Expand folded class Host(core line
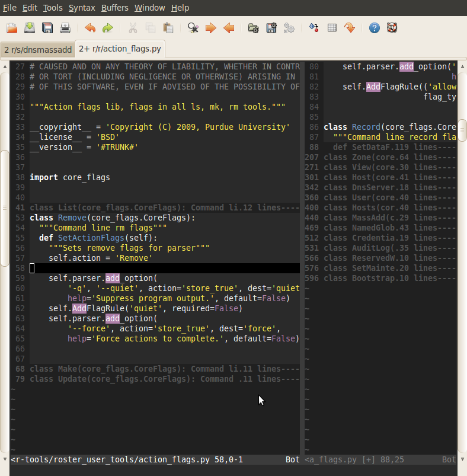This screenshot has height=476, width=467. (x=390, y=177)
